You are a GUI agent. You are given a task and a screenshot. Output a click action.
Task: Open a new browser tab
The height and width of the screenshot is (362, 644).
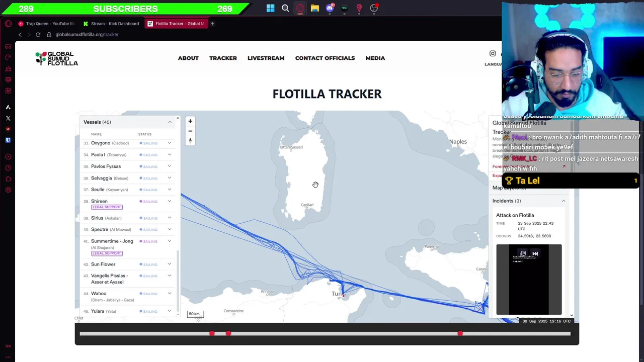pyautogui.click(x=212, y=24)
